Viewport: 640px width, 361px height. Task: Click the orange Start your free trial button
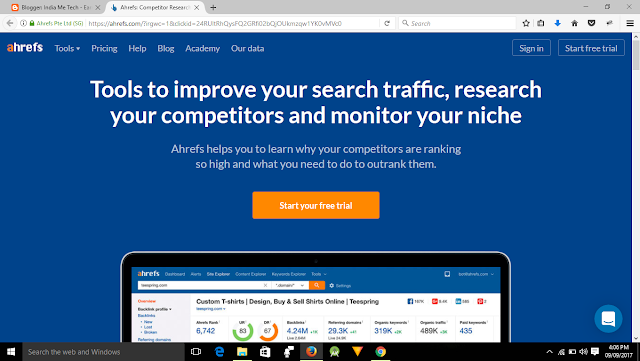(316, 205)
